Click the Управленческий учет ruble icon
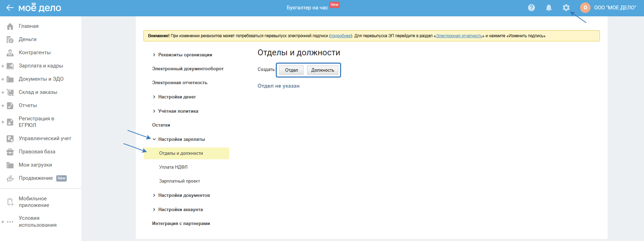This screenshot has width=644, height=241. [x=10, y=139]
